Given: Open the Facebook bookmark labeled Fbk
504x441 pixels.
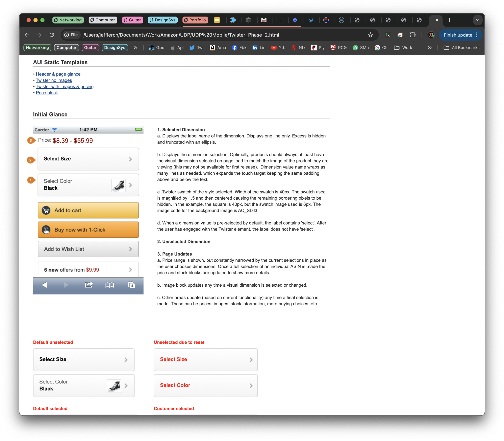Looking at the screenshot, I should [239, 47].
